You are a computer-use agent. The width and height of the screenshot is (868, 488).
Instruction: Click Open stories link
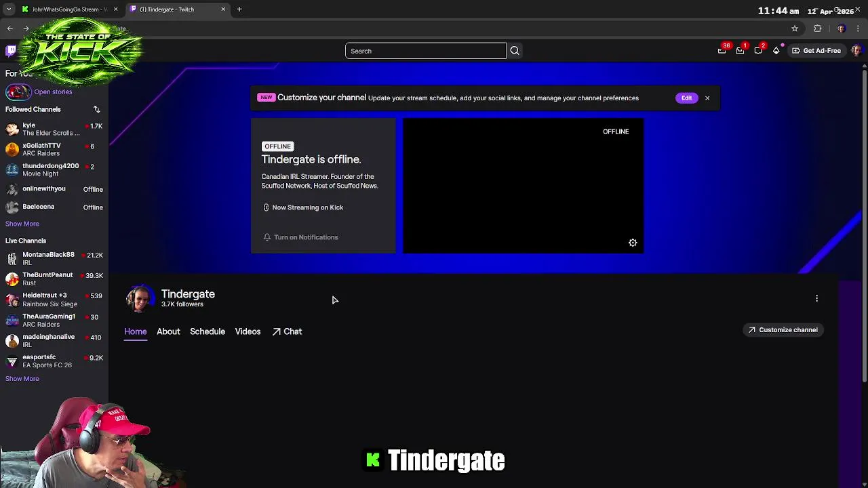53,91
